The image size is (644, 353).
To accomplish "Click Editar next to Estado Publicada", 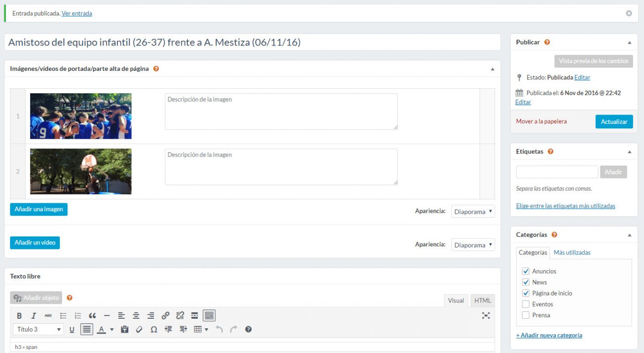I will (582, 77).
